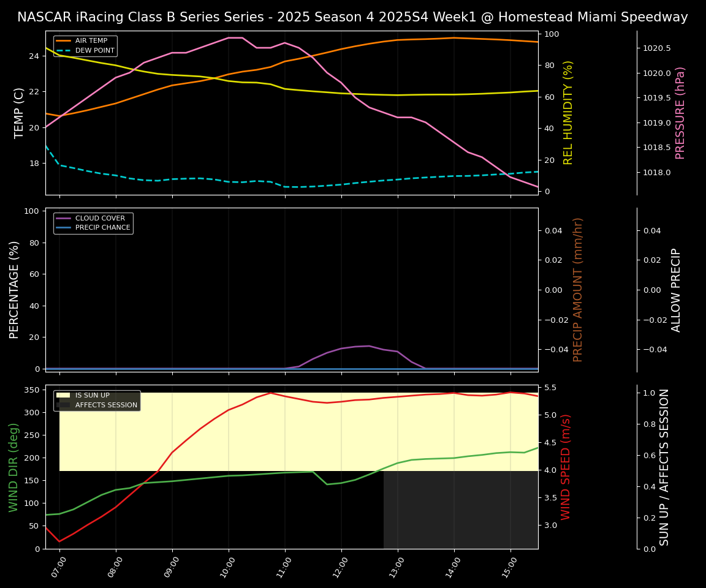Expand the cloud cover panel legend
Image resolution: width=706 pixels, height=588 pixels.
coord(93,222)
